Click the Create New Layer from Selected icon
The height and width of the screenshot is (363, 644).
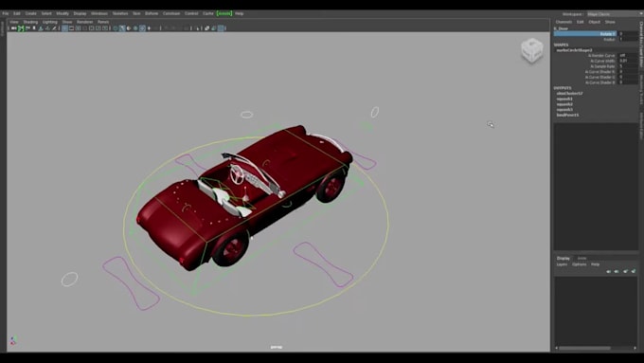(x=634, y=271)
